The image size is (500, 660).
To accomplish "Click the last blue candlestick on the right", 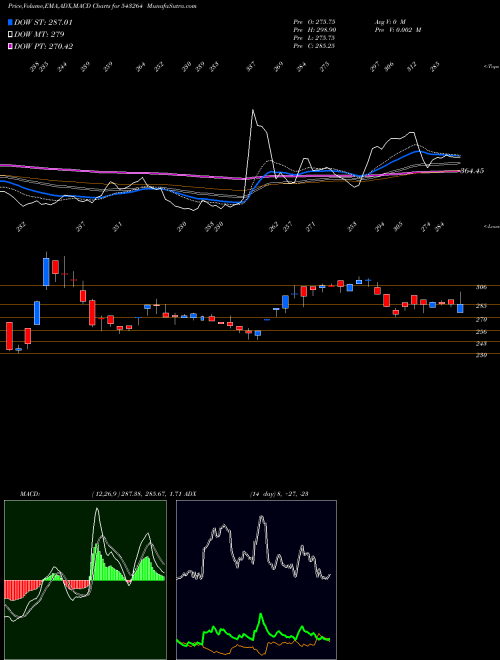I will click(460, 309).
